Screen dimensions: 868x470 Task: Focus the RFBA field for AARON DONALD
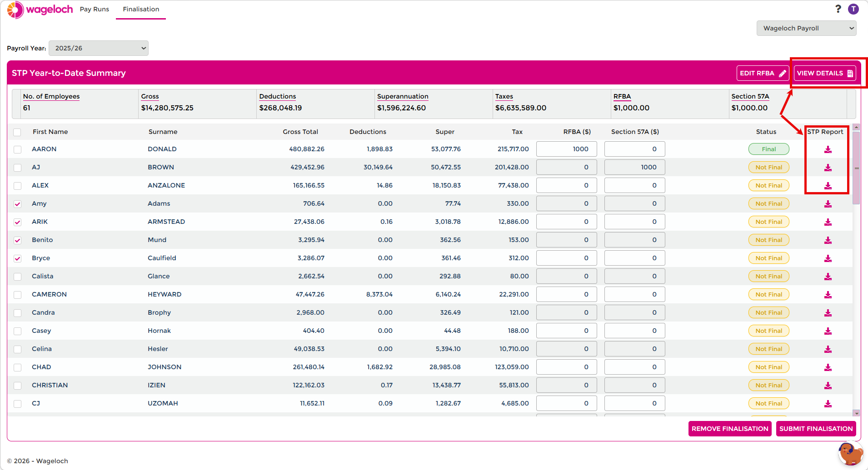pyautogui.click(x=567, y=149)
